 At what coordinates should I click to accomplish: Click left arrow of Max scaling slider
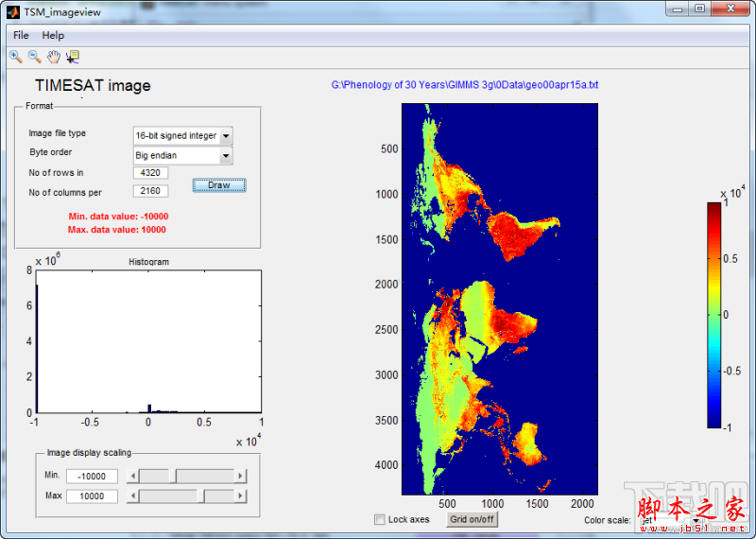pyautogui.click(x=132, y=496)
